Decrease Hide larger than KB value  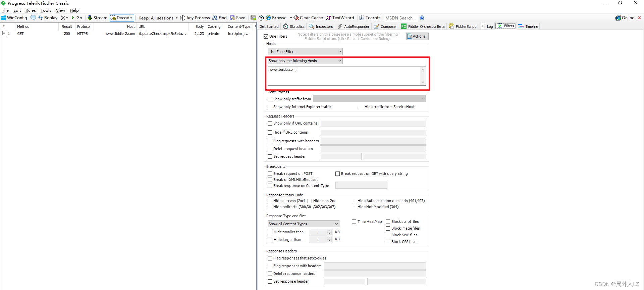tap(329, 241)
